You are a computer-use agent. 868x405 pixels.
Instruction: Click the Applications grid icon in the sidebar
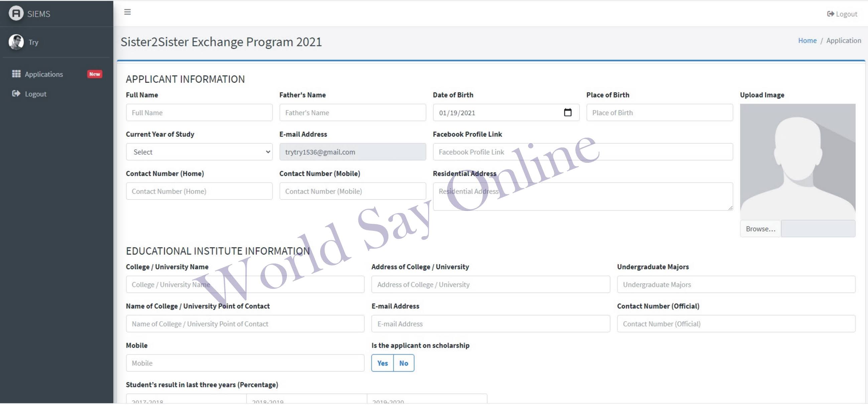pos(16,74)
